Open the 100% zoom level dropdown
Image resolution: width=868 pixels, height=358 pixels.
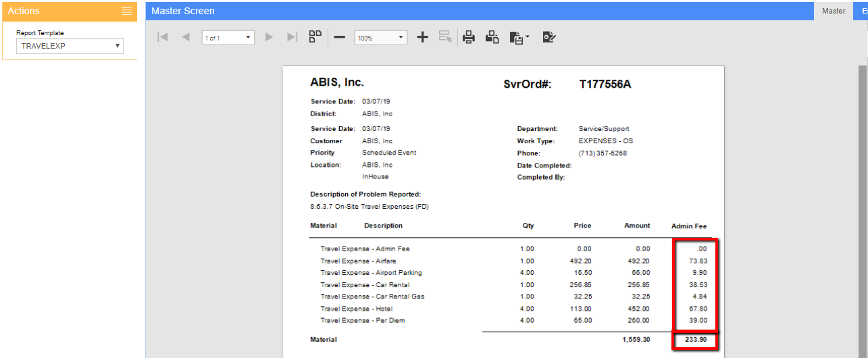point(381,38)
